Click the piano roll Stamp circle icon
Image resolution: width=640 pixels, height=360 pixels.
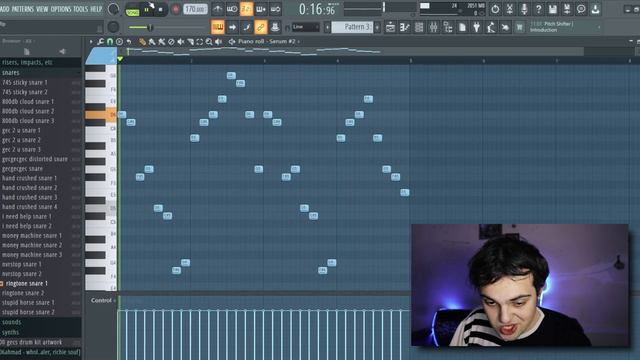pyautogui.click(x=119, y=42)
